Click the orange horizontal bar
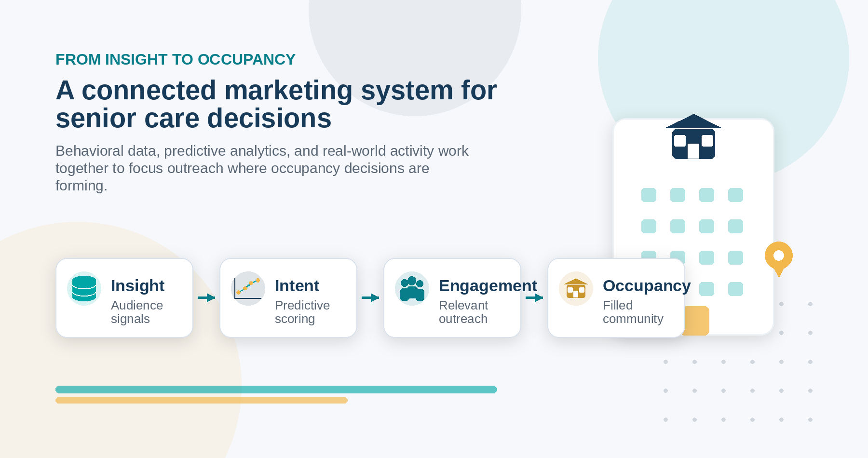Viewport: 868px width, 458px height. tap(202, 400)
